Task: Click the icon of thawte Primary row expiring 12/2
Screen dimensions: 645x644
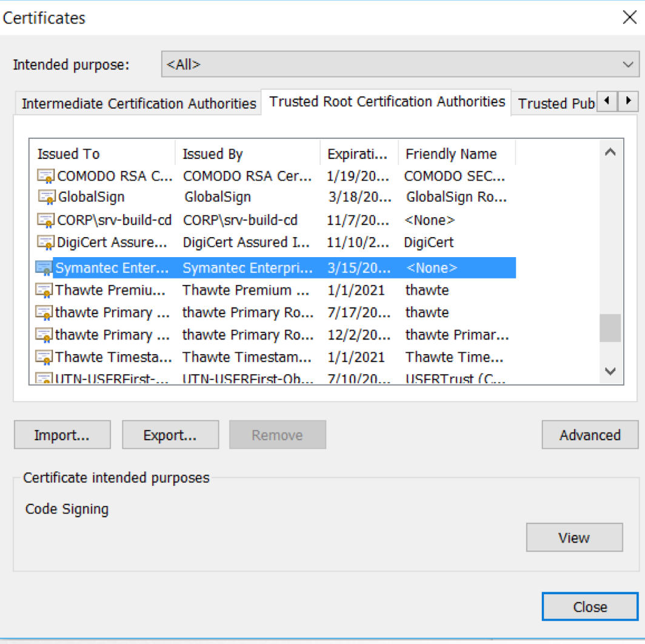Action: click(x=44, y=335)
